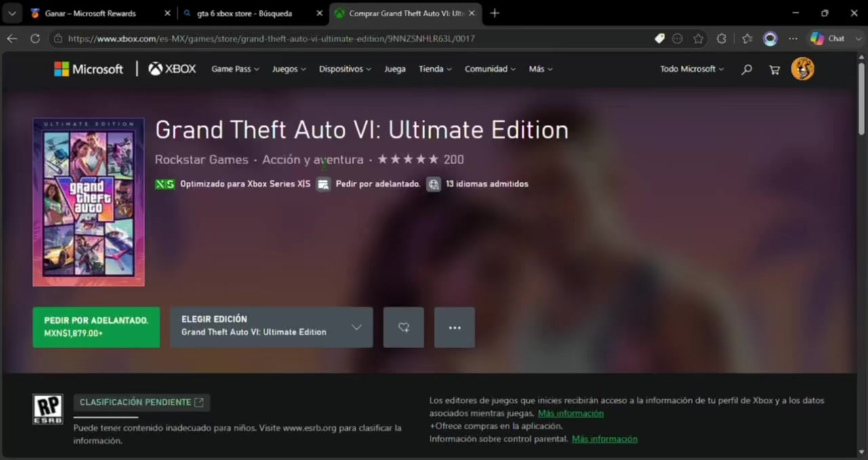Switch to the Ganar – Microsoft Rewards tab

click(x=90, y=14)
